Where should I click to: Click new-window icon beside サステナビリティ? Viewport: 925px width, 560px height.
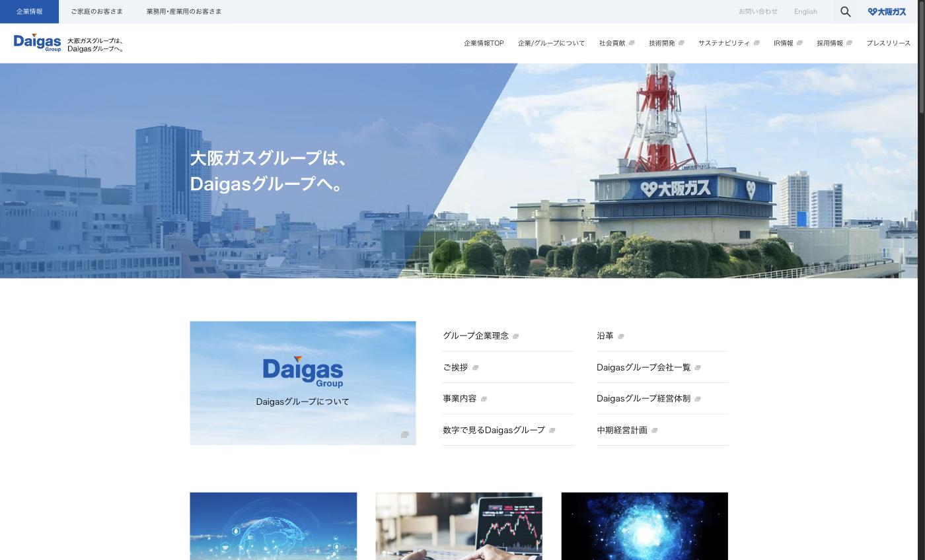click(x=757, y=43)
